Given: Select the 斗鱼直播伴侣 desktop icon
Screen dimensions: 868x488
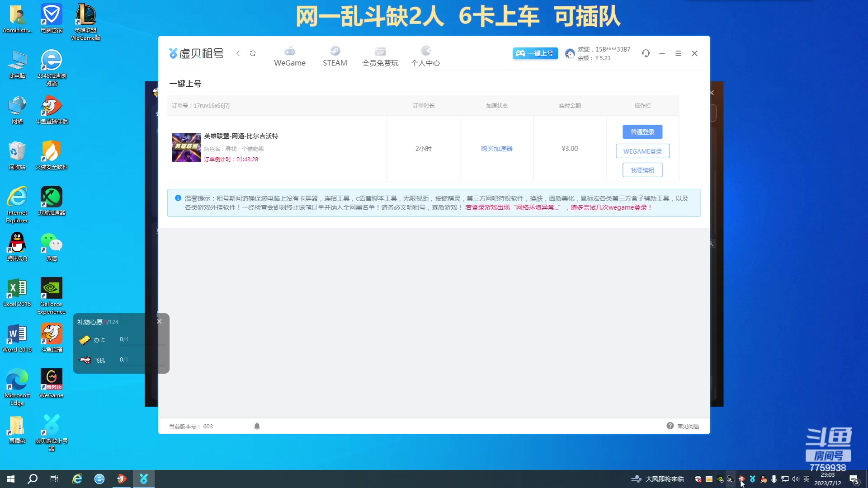Looking at the screenshot, I should click(52, 110).
